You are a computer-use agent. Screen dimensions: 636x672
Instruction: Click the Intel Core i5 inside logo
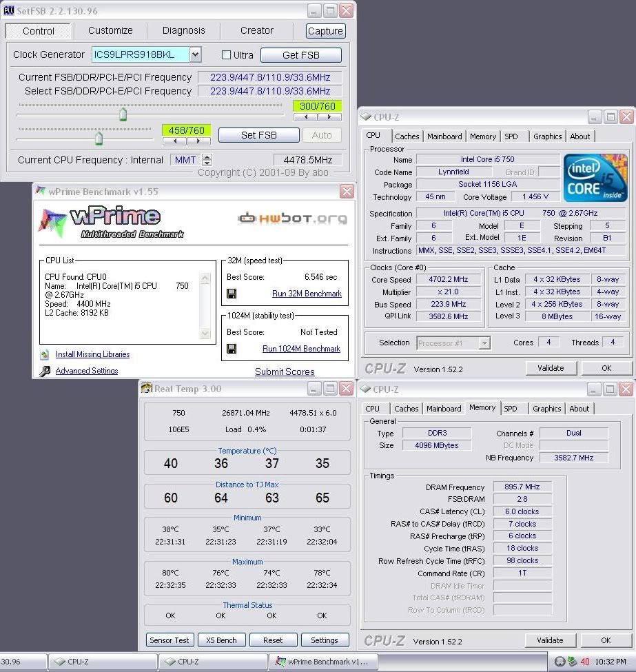pyautogui.click(x=596, y=178)
